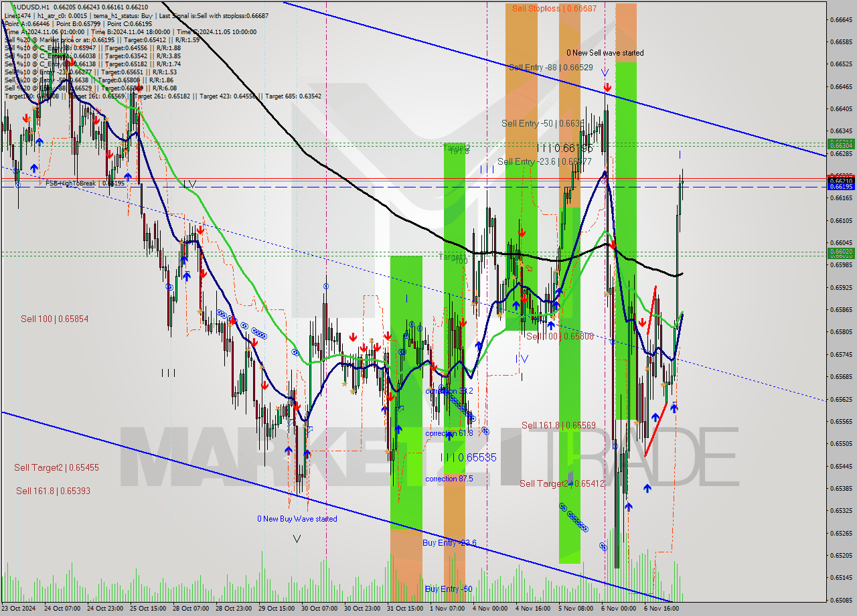Image resolution: width=857 pixels, height=616 pixels.
Task: Click the row with R/R:6.08
Action: pos(90,88)
